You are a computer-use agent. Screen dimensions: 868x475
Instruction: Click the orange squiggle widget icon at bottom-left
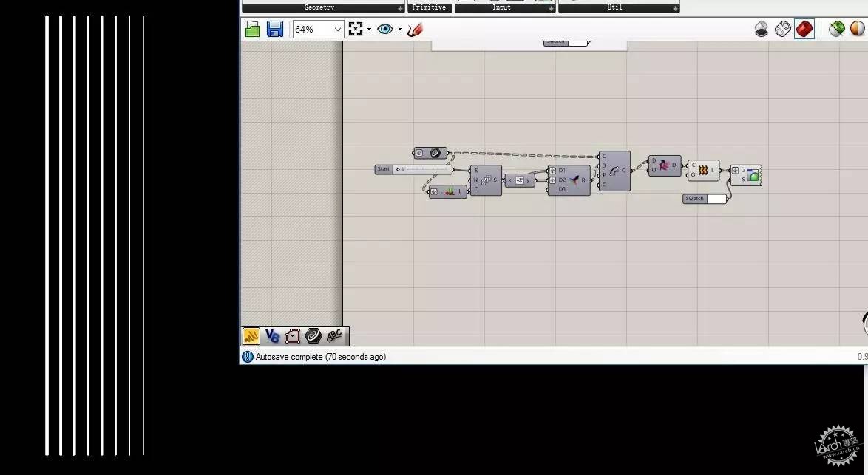pyautogui.click(x=251, y=335)
